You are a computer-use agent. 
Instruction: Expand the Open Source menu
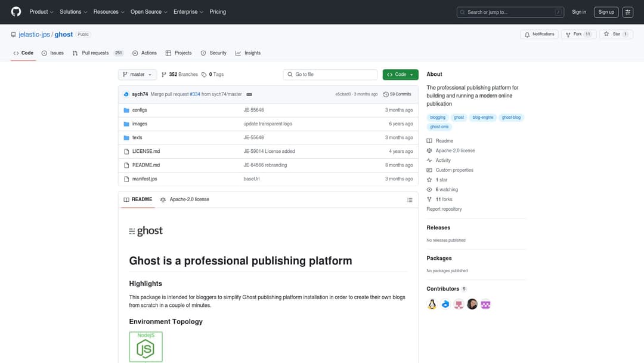tap(148, 12)
